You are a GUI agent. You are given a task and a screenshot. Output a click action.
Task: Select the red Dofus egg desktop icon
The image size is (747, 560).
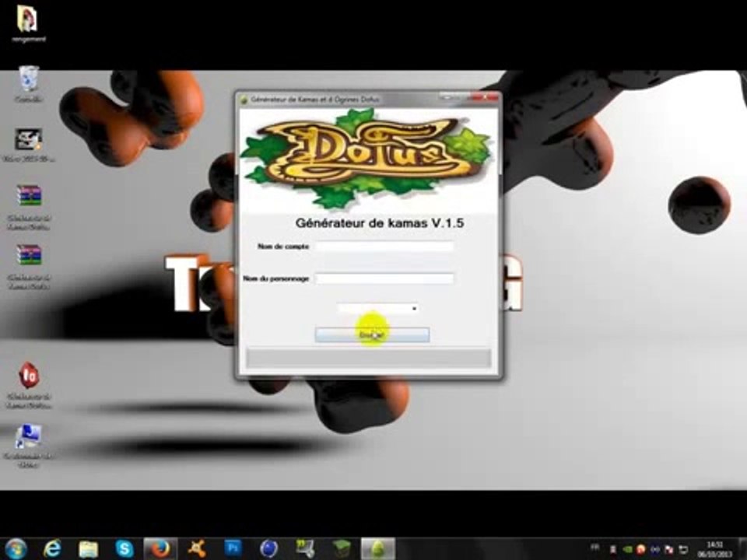coord(29,386)
